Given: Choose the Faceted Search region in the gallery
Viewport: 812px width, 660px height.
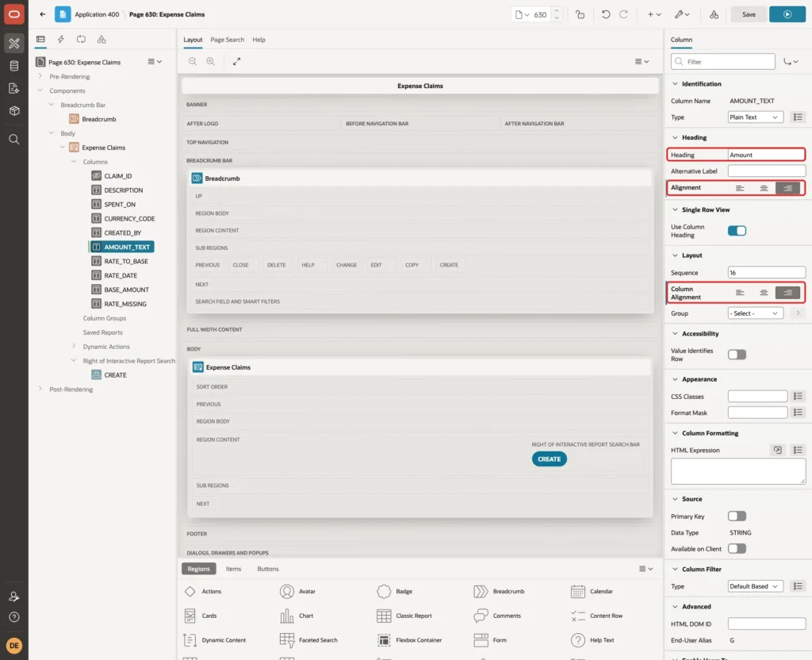Looking at the screenshot, I should [308, 640].
